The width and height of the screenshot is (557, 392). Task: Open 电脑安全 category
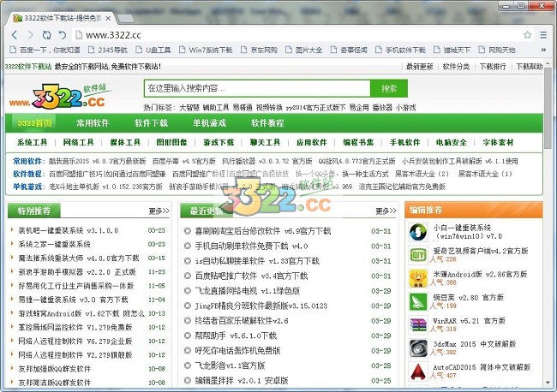[452, 143]
